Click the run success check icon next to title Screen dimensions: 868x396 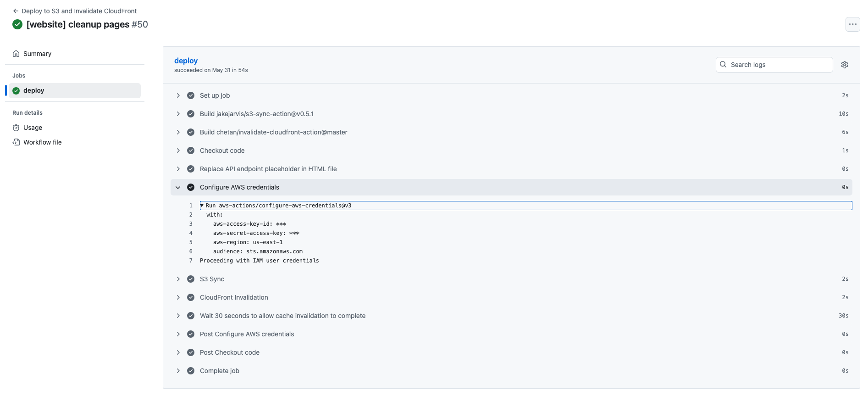tap(17, 24)
